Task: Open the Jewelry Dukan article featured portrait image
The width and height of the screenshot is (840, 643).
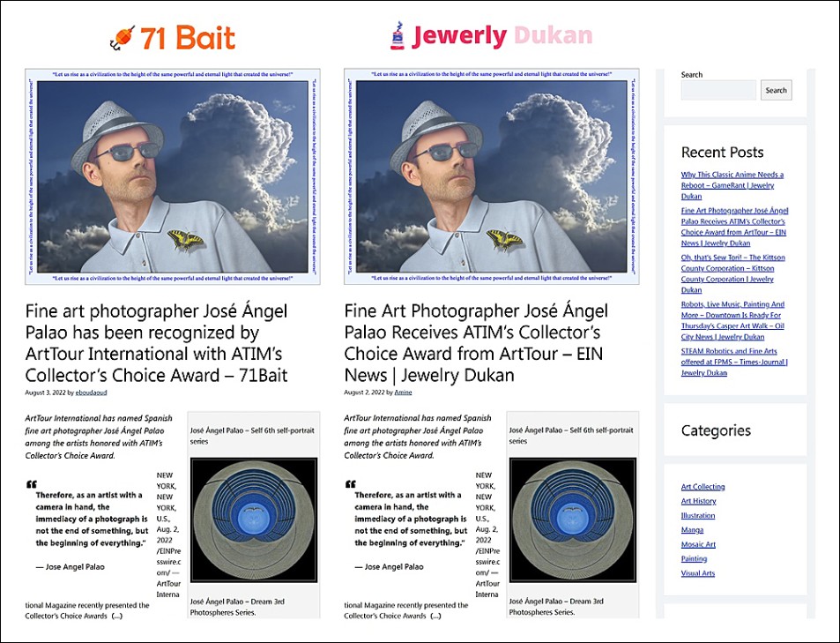Action: pos(491,176)
